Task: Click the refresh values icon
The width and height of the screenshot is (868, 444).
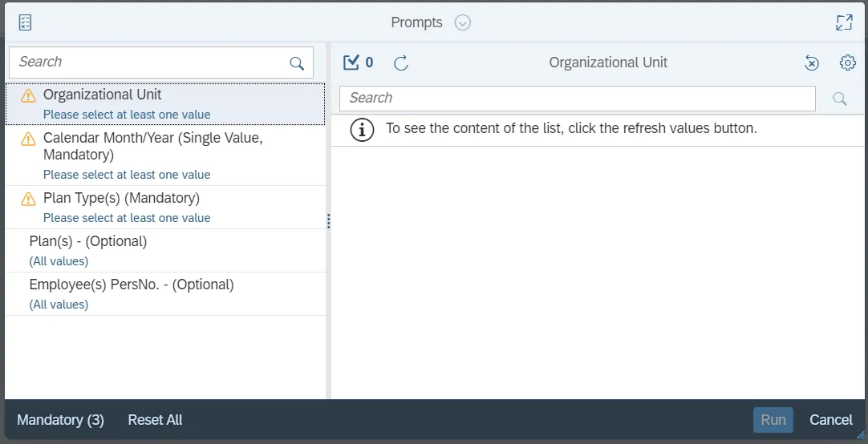Action: coord(401,63)
